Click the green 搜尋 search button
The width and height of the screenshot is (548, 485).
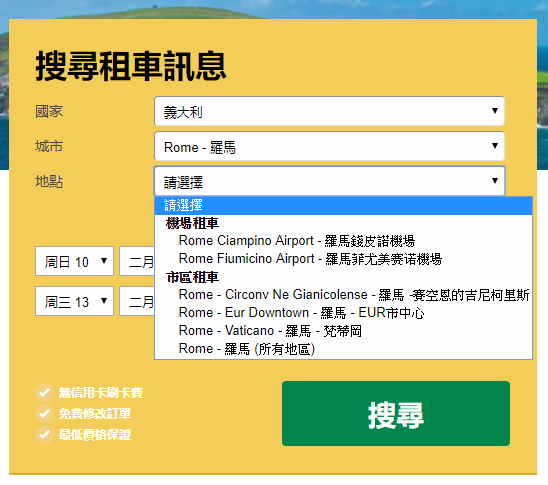(396, 413)
